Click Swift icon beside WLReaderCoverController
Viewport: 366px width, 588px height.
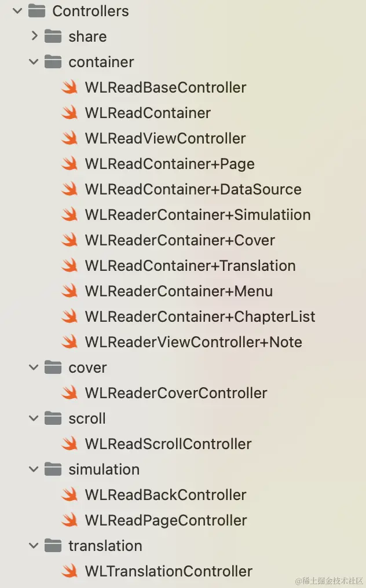coord(70,393)
